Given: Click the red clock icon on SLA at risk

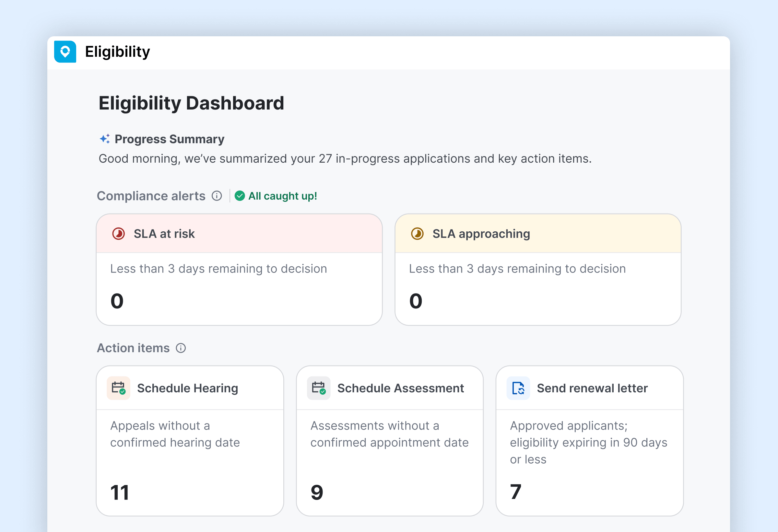Looking at the screenshot, I should [x=118, y=234].
